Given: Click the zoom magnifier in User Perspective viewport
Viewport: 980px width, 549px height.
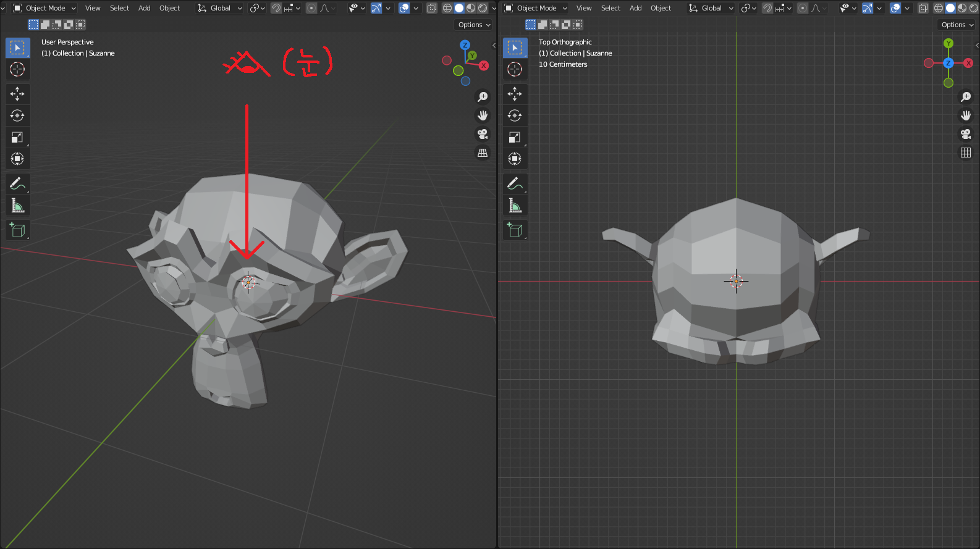Looking at the screenshot, I should click(x=483, y=97).
